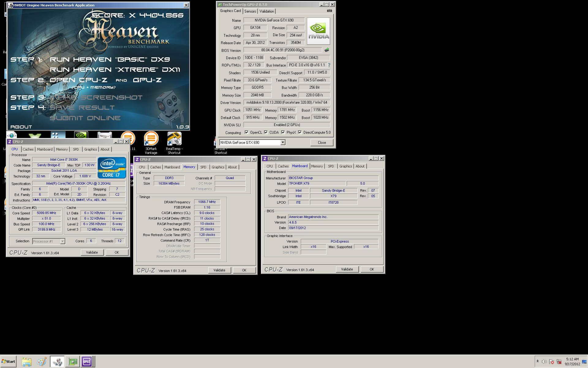
Task: Toggle the CUDA checkbox in GPU-Z
Action: 266,132
